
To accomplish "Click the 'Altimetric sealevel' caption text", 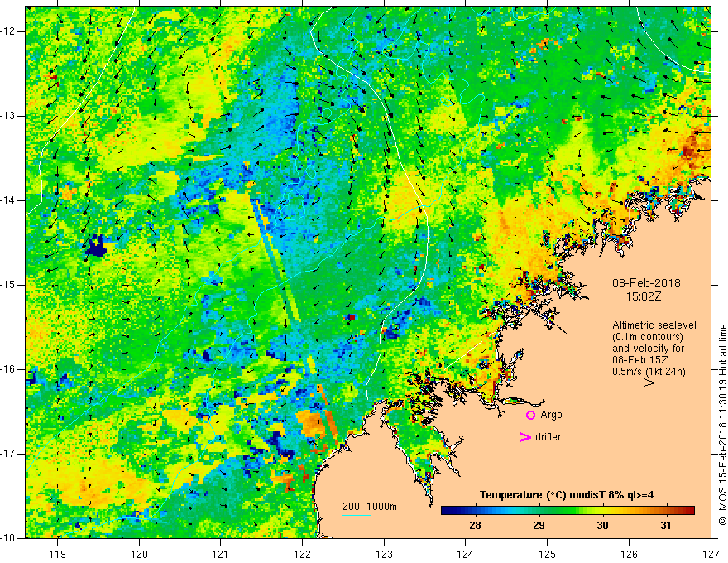I will [654, 325].
